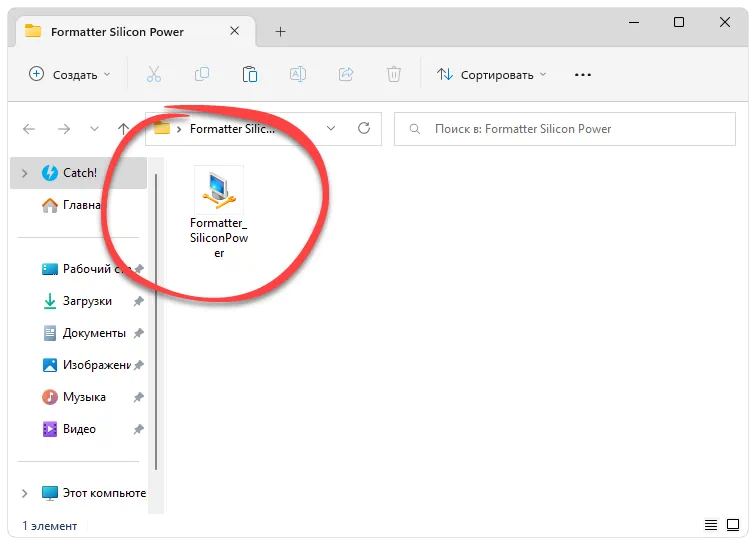This screenshot has width=754, height=545.
Task: Open the three-dot more options menu
Action: pyautogui.click(x=582, y=75)
